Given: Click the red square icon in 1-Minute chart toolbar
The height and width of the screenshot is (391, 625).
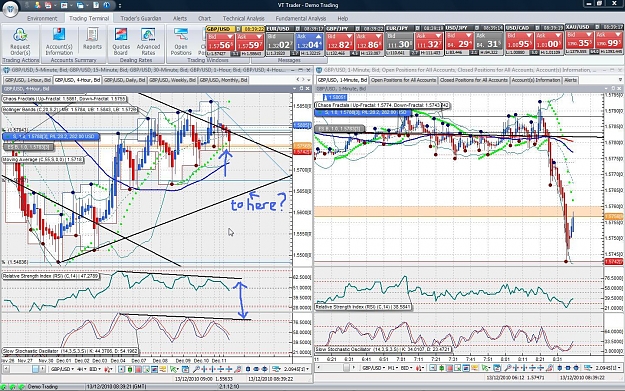Looking at the screenshot, I should click(450, 368).
